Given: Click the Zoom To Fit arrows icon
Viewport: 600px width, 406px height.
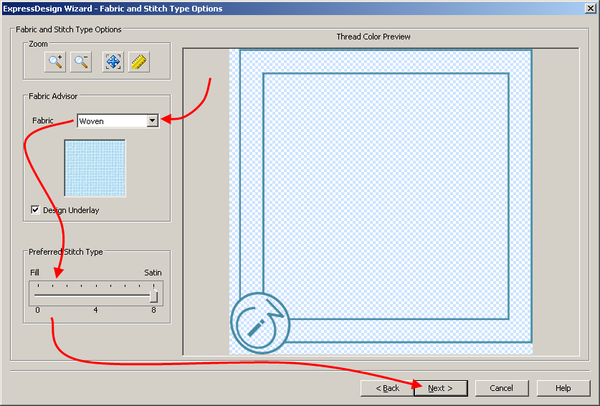Looking at the screenshot, I should [x=113, y=62].
